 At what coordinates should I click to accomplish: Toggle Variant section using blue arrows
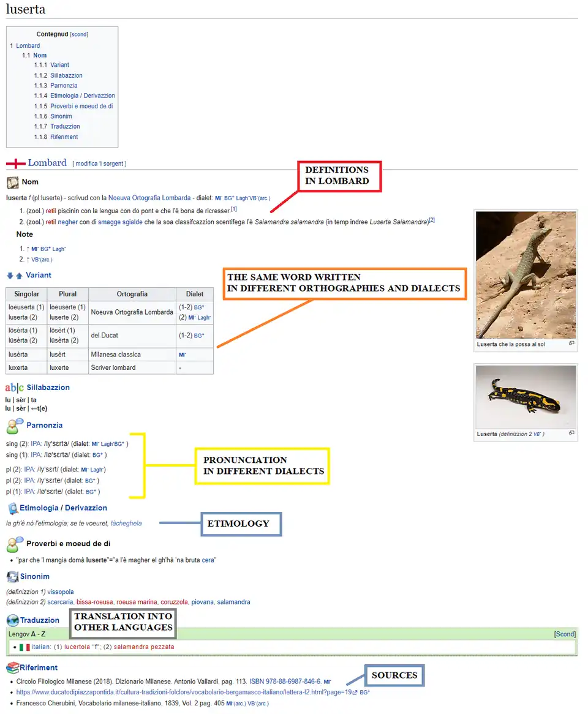coord(15,276)
